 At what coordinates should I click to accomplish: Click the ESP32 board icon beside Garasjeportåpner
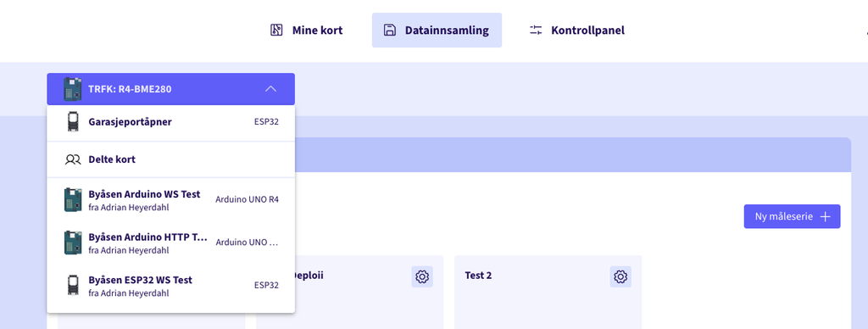click(x=73, y=122)
